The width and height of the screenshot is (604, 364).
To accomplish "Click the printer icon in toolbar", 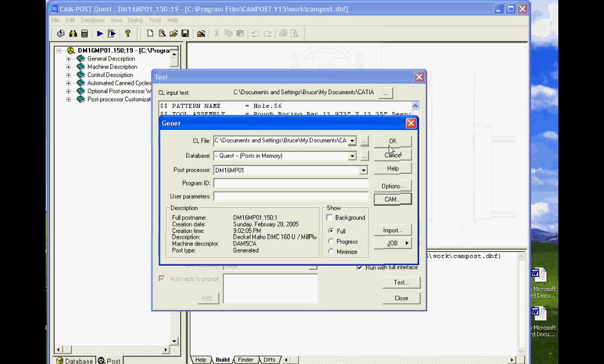I will click(x=283, y=33).
